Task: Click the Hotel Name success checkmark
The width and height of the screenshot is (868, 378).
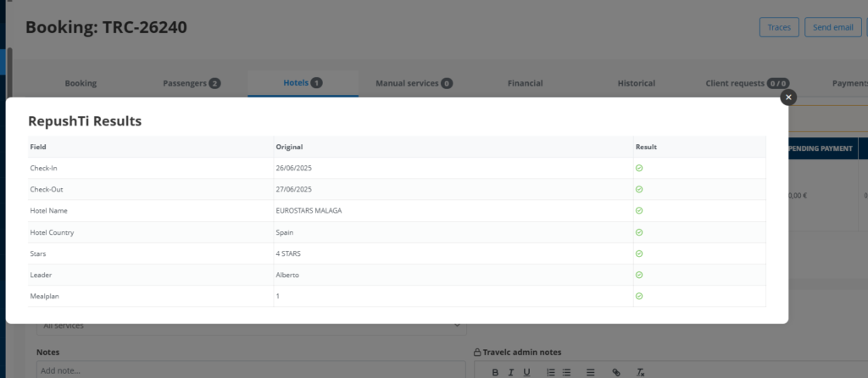Action: tap(639, 210)
